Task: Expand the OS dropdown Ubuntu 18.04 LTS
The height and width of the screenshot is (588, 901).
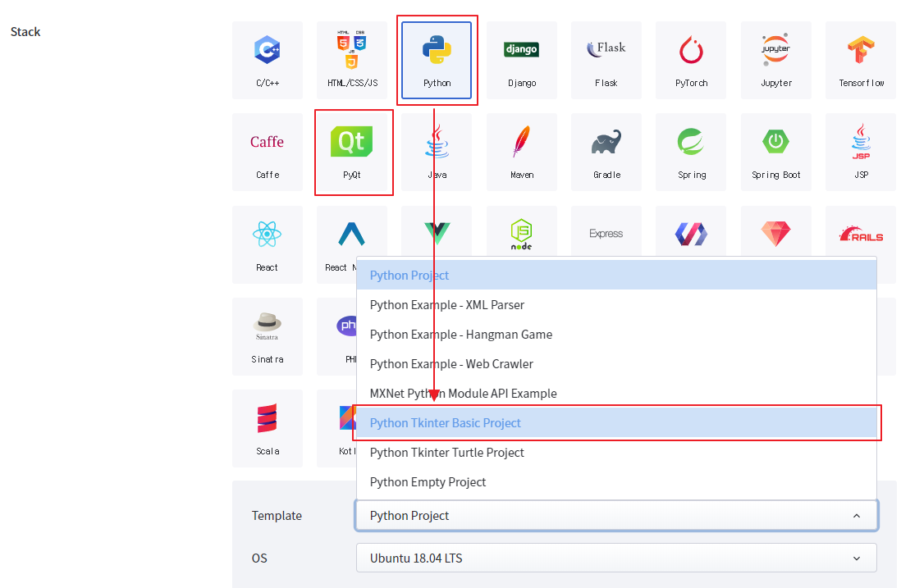Action: [x=616, y=558]
